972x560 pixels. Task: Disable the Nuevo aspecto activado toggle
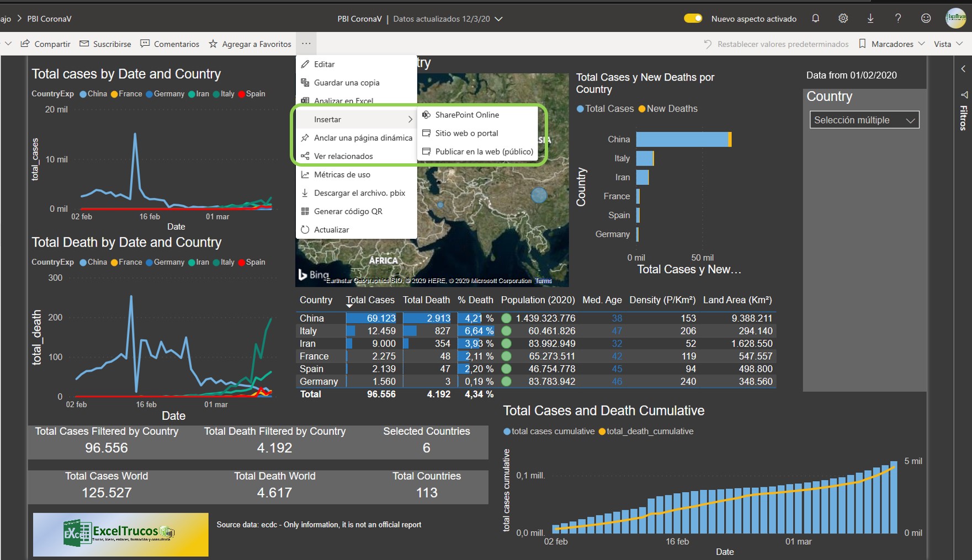pos(693,18)
